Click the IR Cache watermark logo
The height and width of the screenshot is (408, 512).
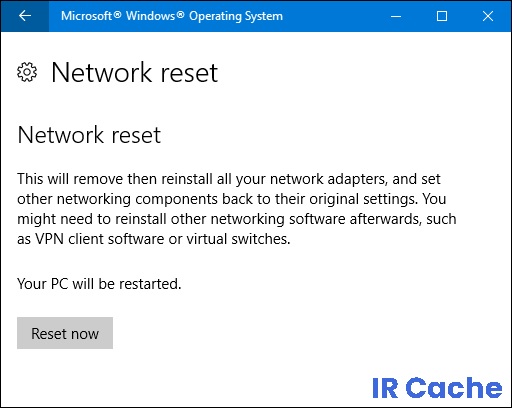[x=437, y=387]
